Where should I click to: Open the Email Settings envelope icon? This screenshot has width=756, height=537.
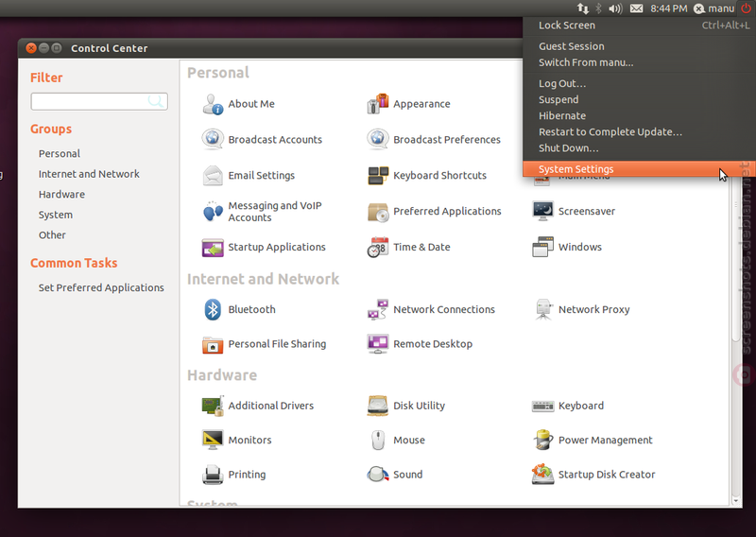213,176
